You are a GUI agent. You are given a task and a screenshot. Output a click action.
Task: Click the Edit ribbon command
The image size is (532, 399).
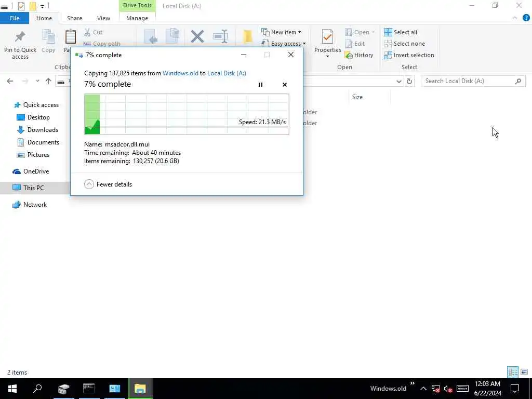[x=355, y=44]
